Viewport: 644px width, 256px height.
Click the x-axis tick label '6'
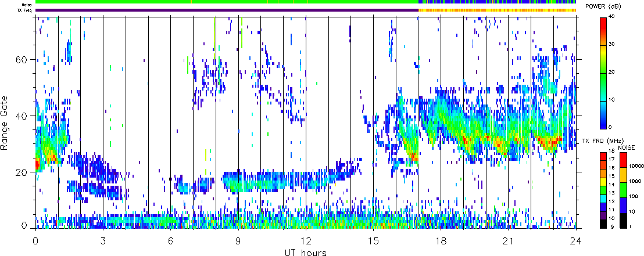pyautogui.click(x=170, y=241)
